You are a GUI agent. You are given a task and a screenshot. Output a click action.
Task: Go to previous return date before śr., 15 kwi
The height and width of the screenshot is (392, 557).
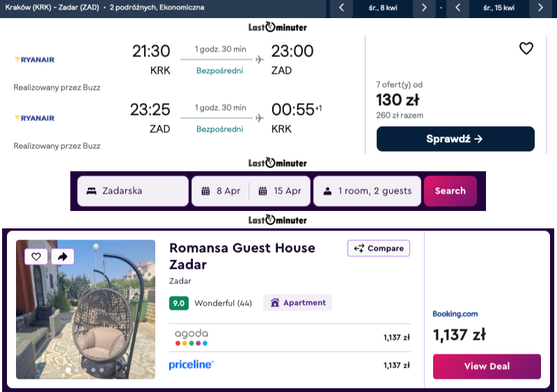tap(457, 8)
